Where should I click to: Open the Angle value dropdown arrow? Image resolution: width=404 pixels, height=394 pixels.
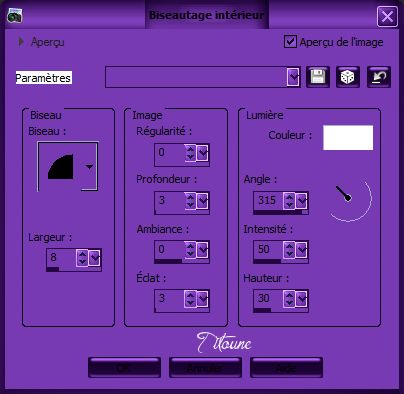[x=302, y=201]
